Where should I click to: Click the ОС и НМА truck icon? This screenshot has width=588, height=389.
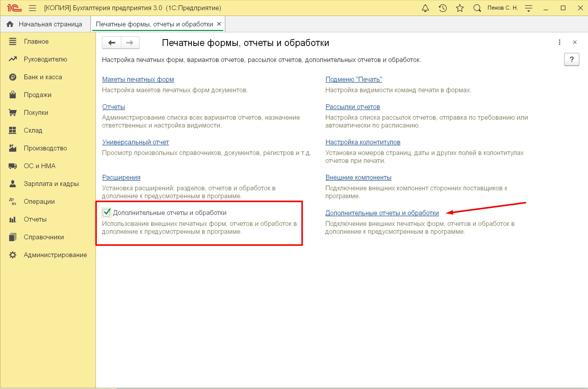(13, 166)
